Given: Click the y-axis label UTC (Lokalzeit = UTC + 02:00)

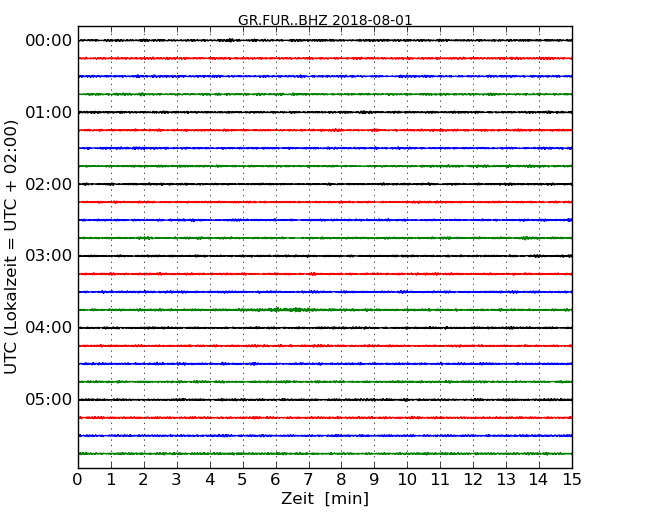Looking at the screenshot, I should pyautogui.click(x=10, y=247).
